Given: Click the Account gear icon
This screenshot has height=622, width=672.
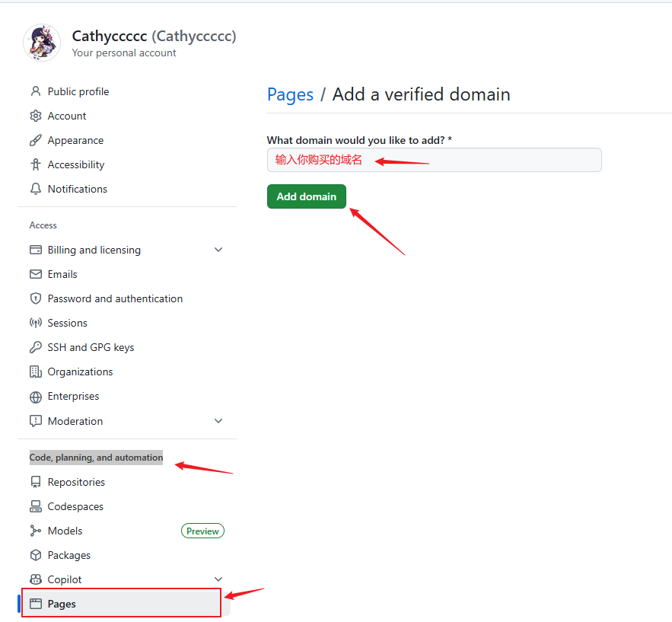Looking at the screenshot, I should tap(35, 116).
